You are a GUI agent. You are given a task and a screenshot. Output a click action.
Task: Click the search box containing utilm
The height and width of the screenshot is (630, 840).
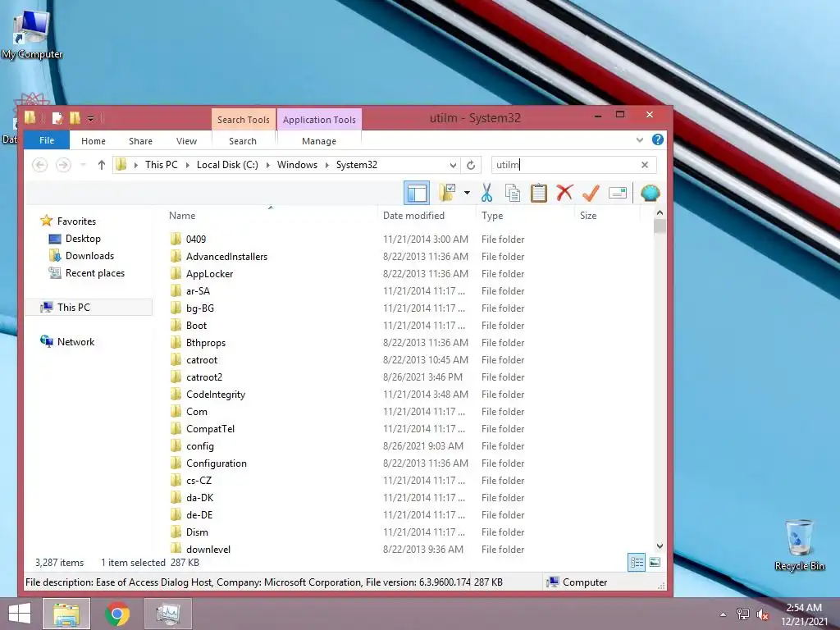coord(566,165)
